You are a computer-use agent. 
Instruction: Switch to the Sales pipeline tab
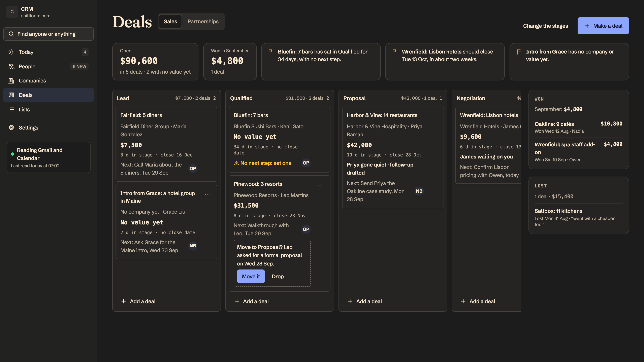(170, 22)
